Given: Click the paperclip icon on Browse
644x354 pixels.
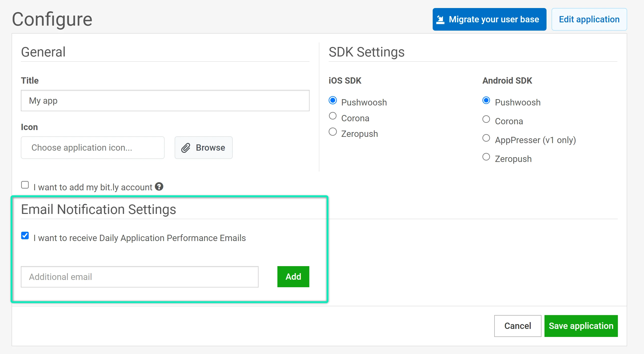Looking at the screenshot, I should pyautogui.click(x=186, y=148).
